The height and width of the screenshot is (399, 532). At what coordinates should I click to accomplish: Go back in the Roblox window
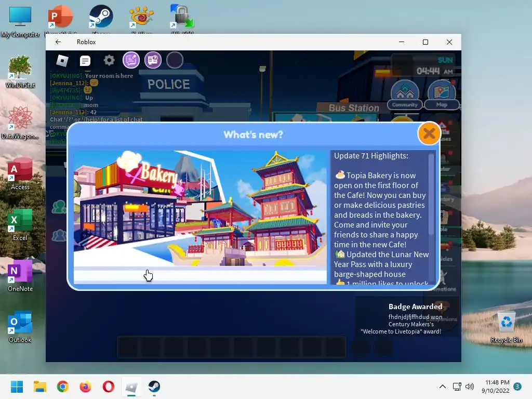tap(58, 42)
